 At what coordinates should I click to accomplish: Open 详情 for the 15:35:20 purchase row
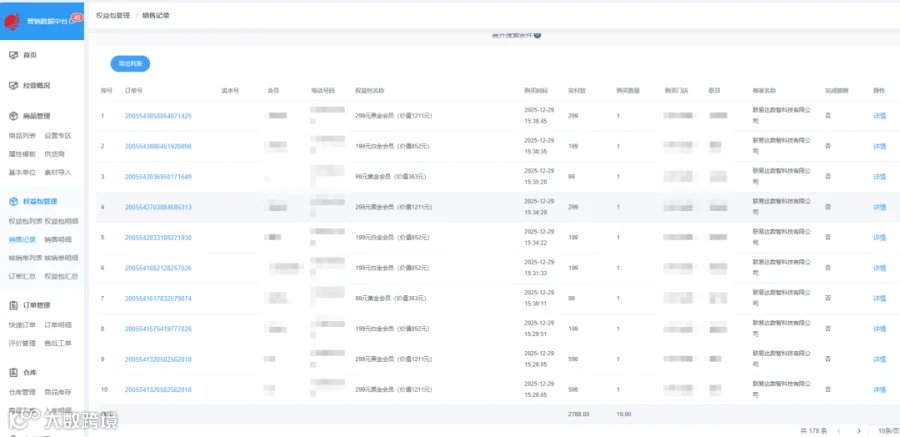click(879, 177)
